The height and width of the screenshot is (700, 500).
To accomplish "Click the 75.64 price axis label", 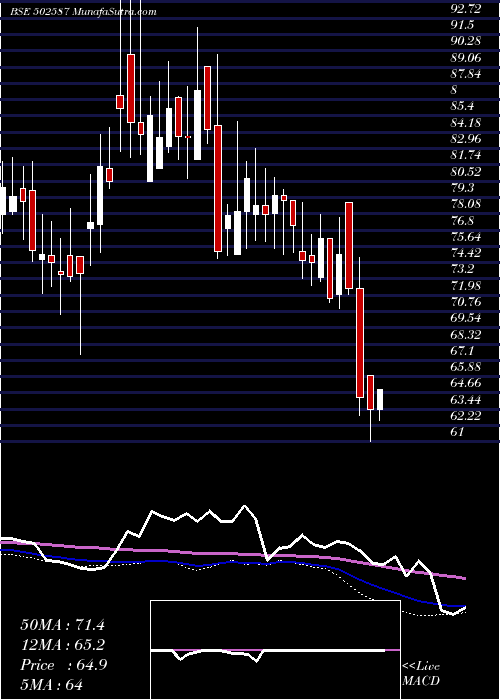I will pyautogui.click(x=466, y=237).
